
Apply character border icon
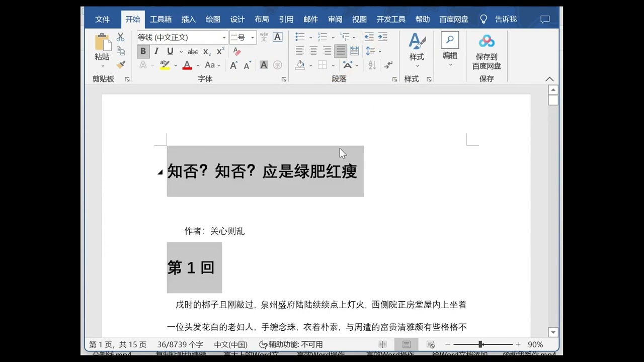pyautogui.click(x=277, y=37)
